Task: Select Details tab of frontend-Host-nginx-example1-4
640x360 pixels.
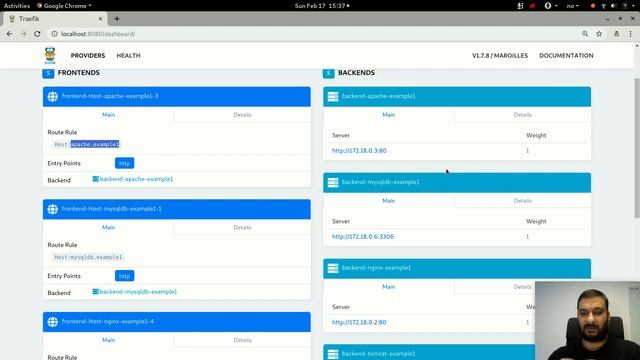Action: 242,340
